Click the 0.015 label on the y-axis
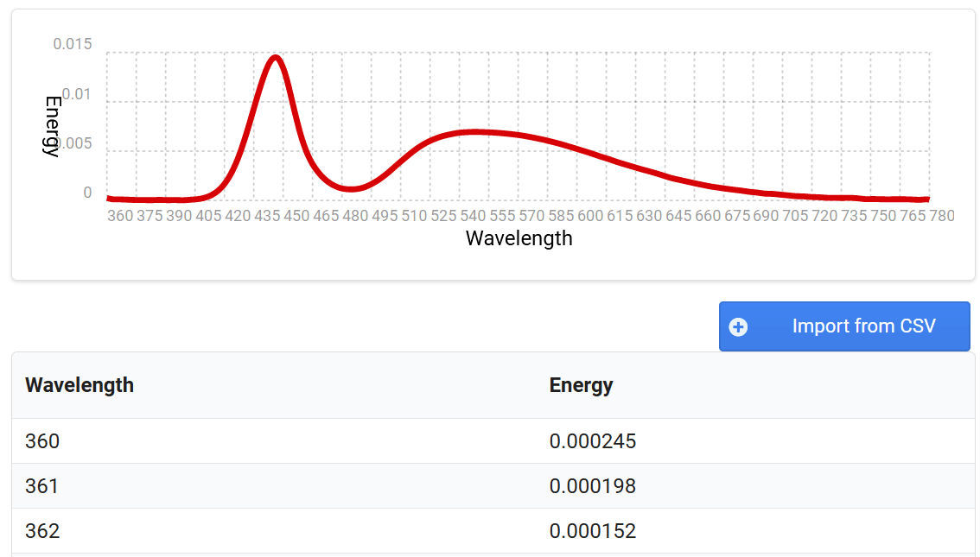 73,43
